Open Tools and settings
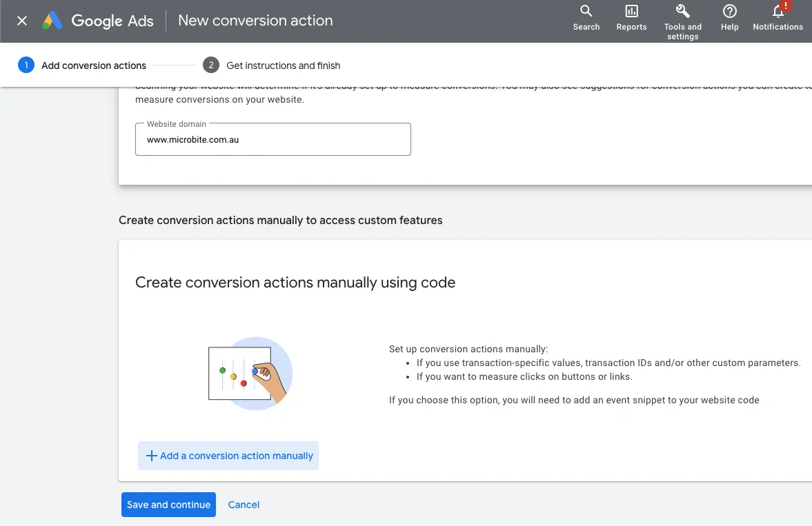 coord(682,17)
